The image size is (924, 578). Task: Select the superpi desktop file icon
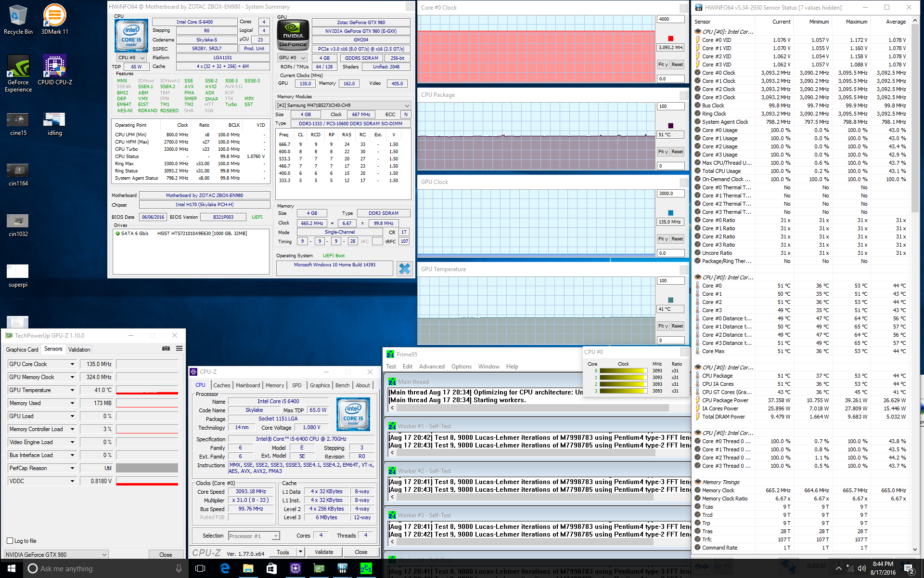click(x=18, y=276)
